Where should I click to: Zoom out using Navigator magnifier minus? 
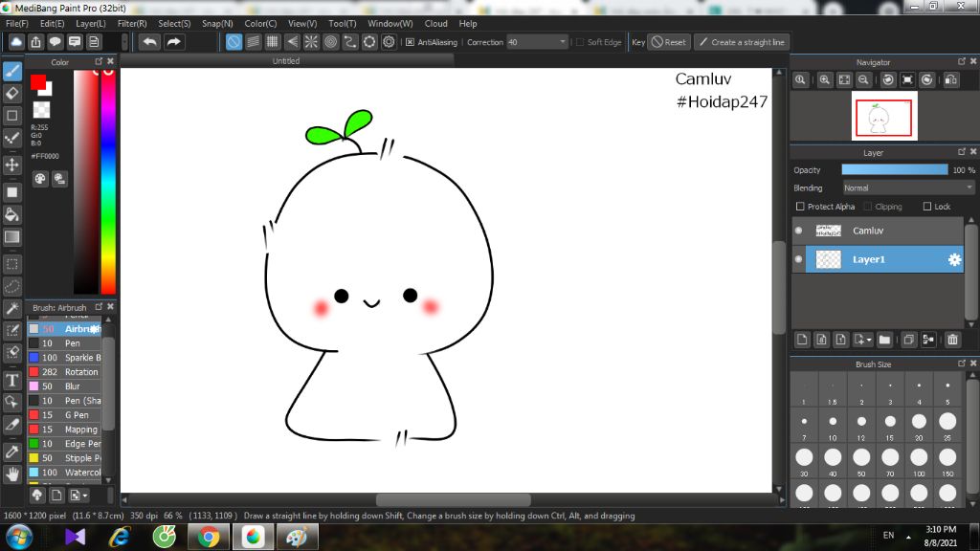[864, 80]
